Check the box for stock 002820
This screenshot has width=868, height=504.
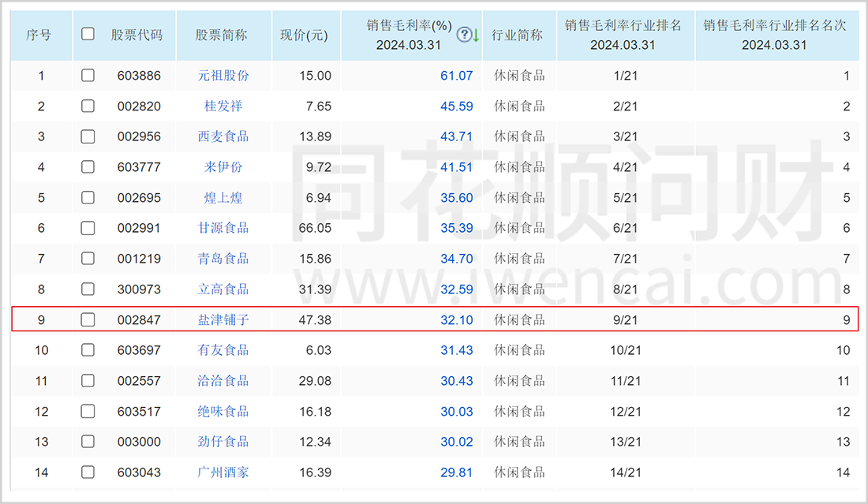tap(88, 106)
